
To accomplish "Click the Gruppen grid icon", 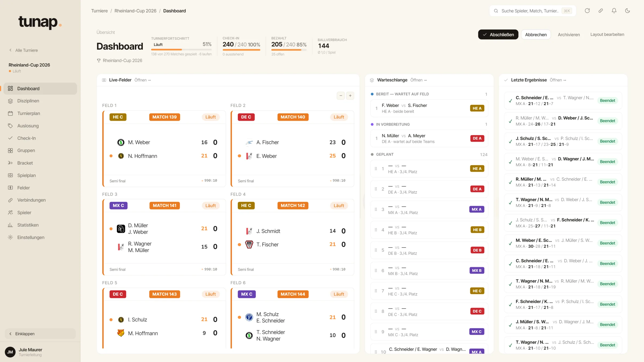I will 10,150.
